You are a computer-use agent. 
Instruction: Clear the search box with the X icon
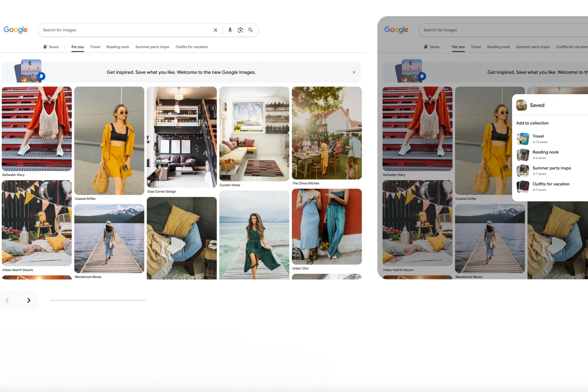coord(215,30)
